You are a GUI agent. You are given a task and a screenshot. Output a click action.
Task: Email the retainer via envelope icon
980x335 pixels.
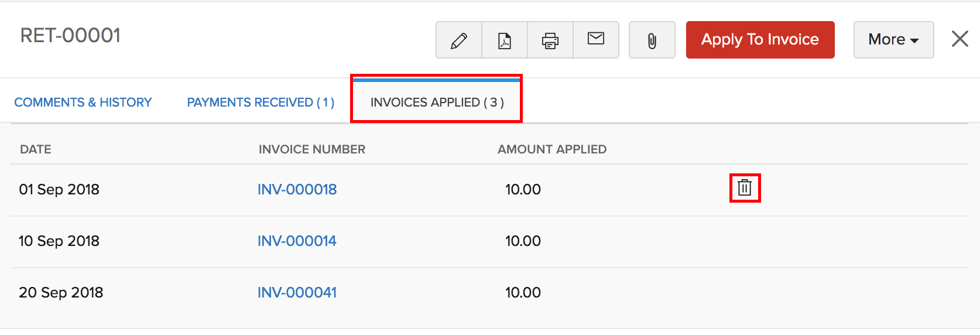tap(596, 39)
